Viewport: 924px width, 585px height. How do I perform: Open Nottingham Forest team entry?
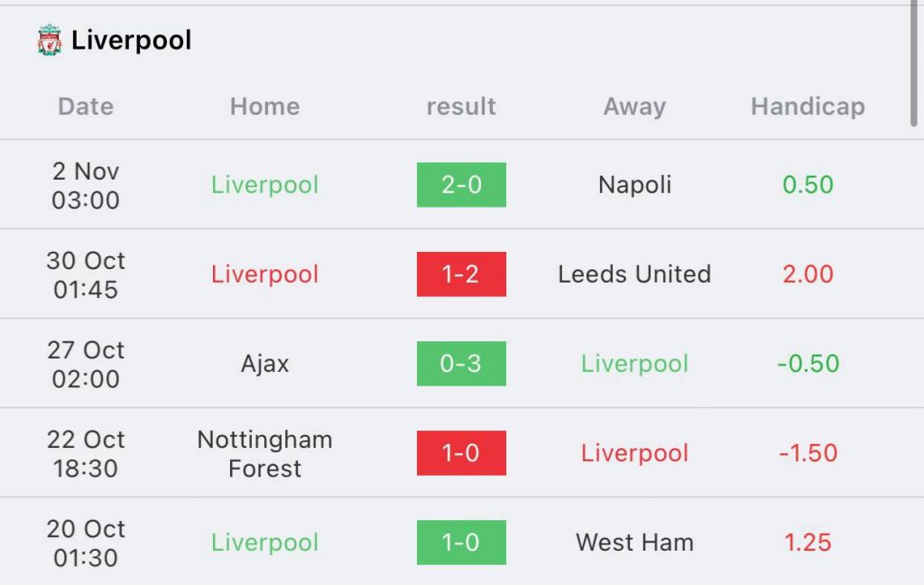[264, 453]
